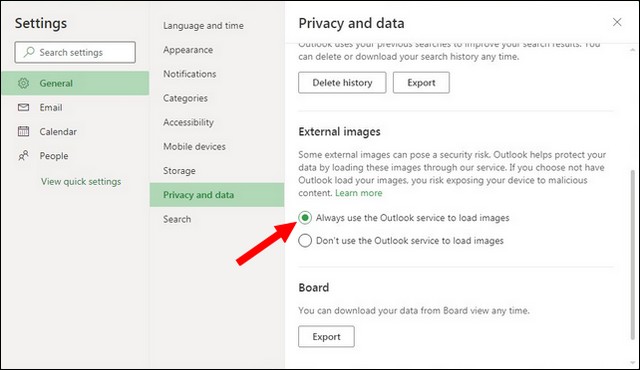
Task: Click the General gear icon
Action: (23, 83)
